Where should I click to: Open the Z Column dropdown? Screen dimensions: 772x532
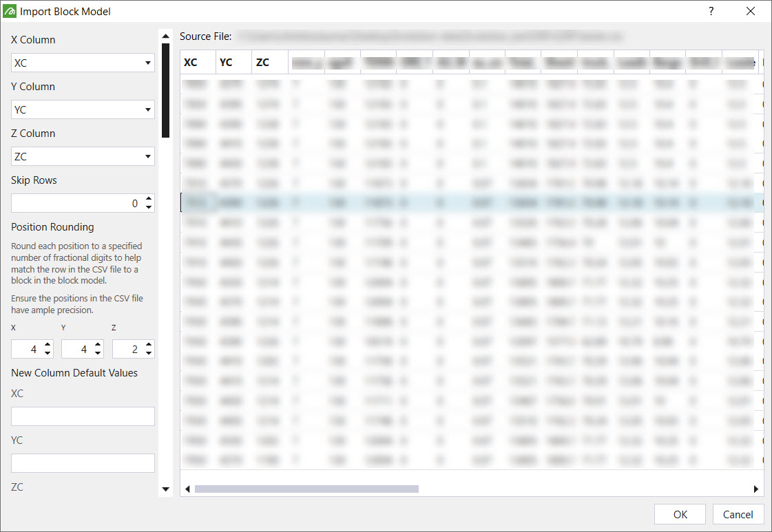tap(83, 156)
